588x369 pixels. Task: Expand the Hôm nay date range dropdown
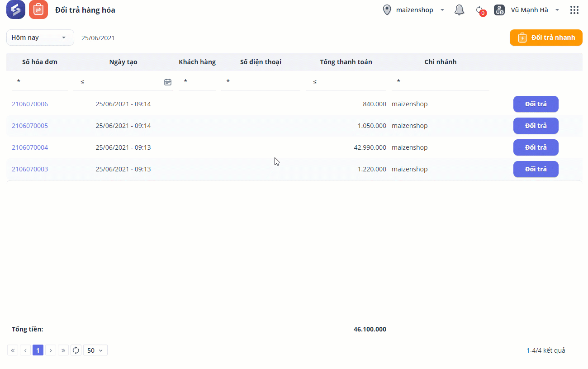click(x=40, y=38)
